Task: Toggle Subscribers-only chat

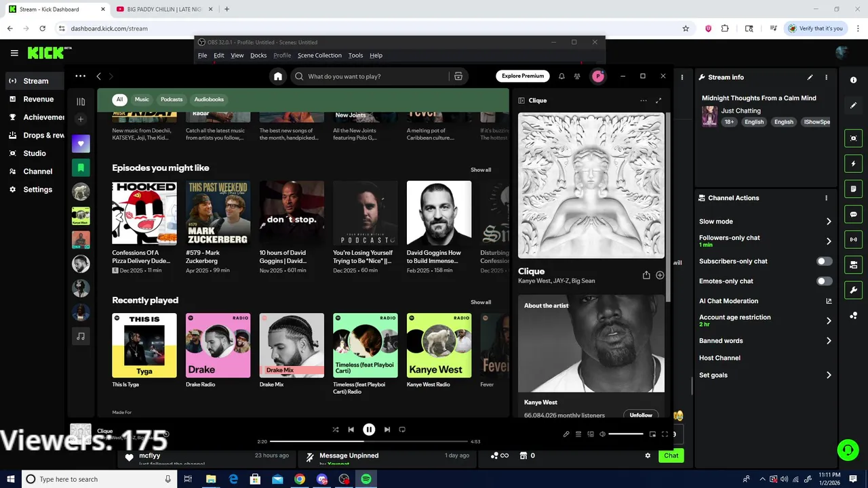Action: coord(824,261)
